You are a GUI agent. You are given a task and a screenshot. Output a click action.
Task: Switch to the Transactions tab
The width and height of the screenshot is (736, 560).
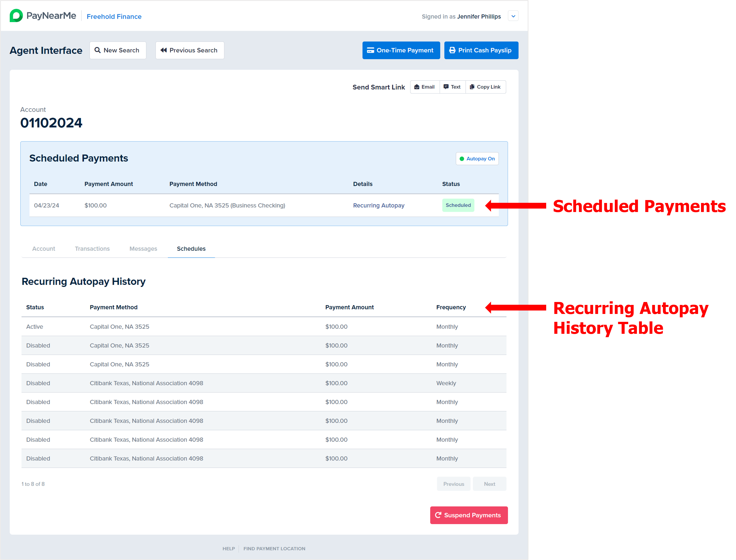92,249
